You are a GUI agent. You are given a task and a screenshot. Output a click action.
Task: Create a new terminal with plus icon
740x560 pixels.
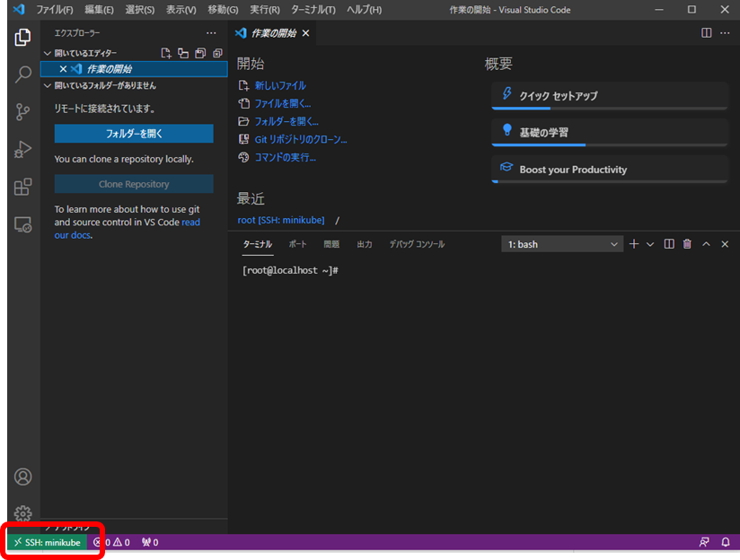(x=634, y=244)
